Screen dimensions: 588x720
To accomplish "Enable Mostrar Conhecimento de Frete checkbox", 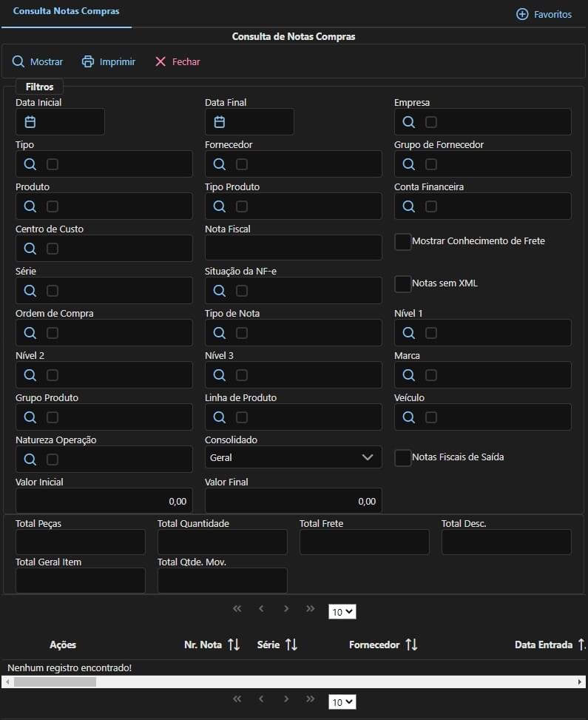I will (x=403, y=242).
